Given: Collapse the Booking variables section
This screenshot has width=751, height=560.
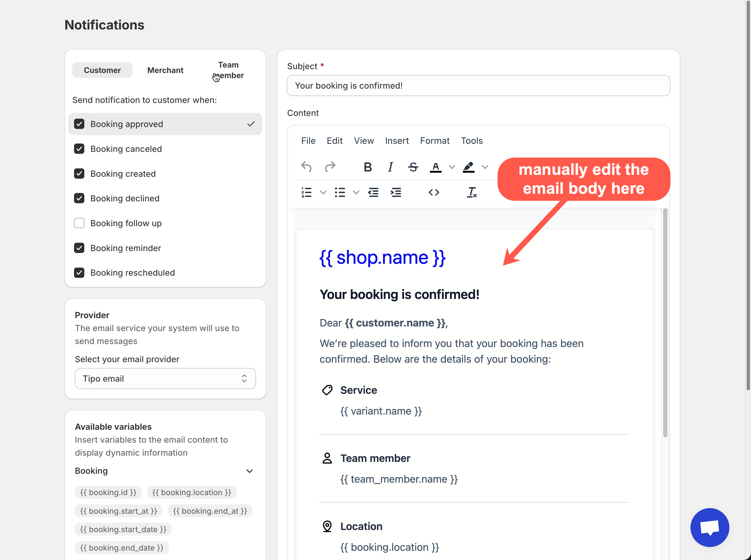Looking at the screenshot, I should tap(249, 471).
